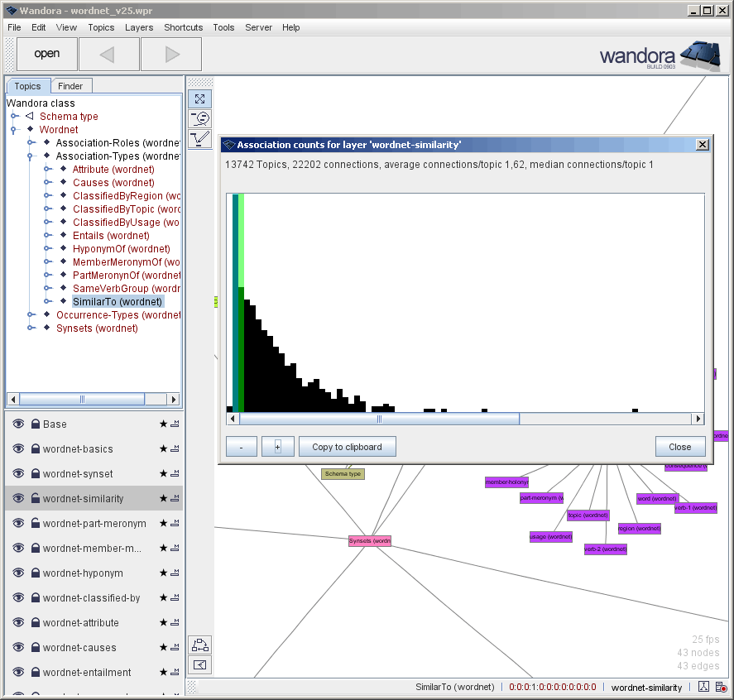Click the topic tree icon in status bar
Viewport: 734px width, 700px height.
click(704, 687)
